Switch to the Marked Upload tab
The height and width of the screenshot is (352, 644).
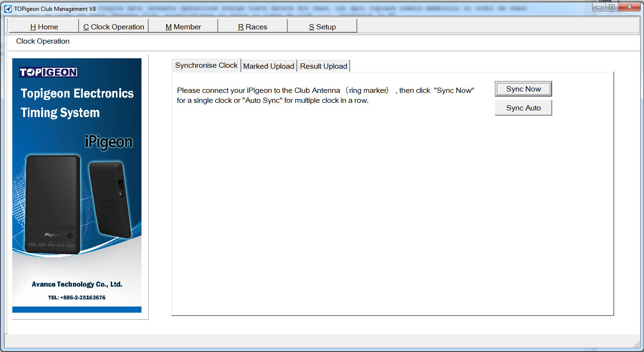269,66
